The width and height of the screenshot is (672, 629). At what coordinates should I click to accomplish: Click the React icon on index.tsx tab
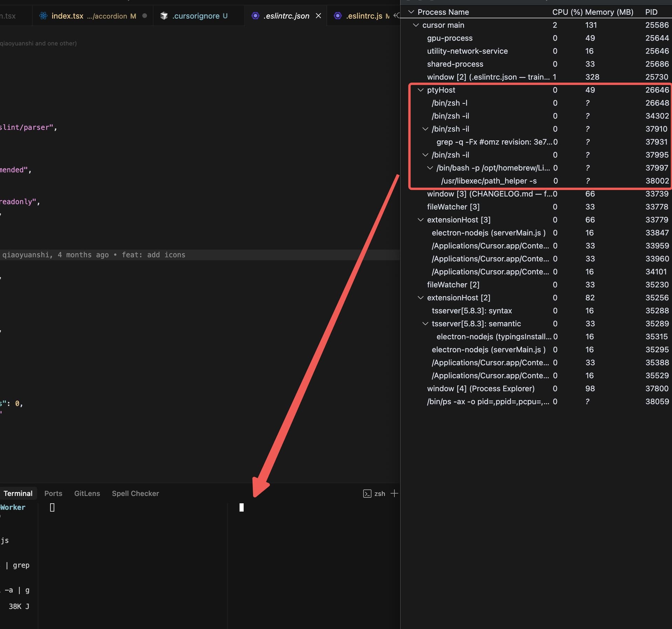pos(43,16)
